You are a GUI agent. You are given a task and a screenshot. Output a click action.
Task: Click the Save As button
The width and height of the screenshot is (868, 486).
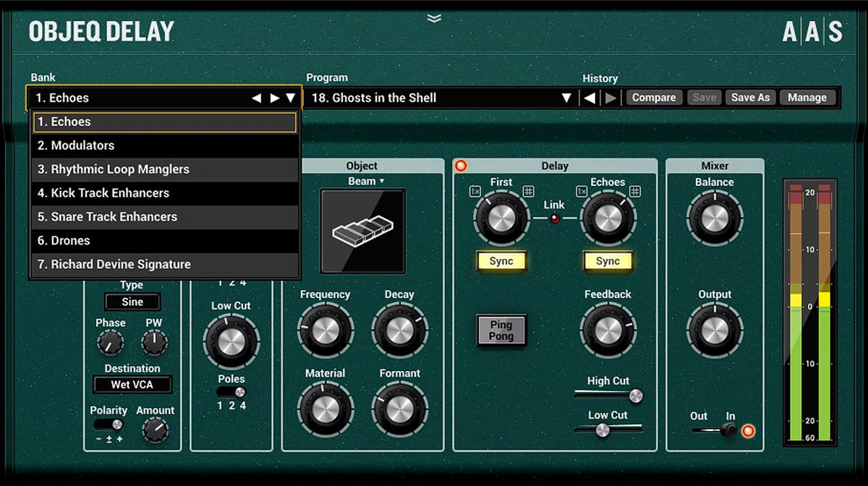pos(750,98)
